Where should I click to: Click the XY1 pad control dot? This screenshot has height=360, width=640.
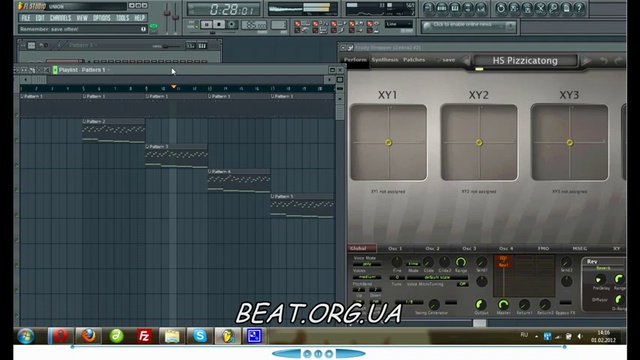coord(388,143)
